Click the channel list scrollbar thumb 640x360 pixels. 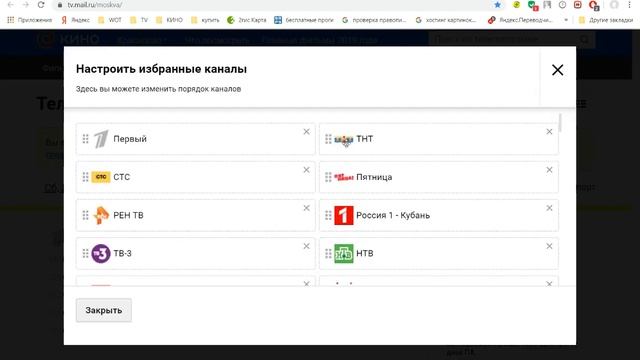pyautogui.click(x=560, y=123)
